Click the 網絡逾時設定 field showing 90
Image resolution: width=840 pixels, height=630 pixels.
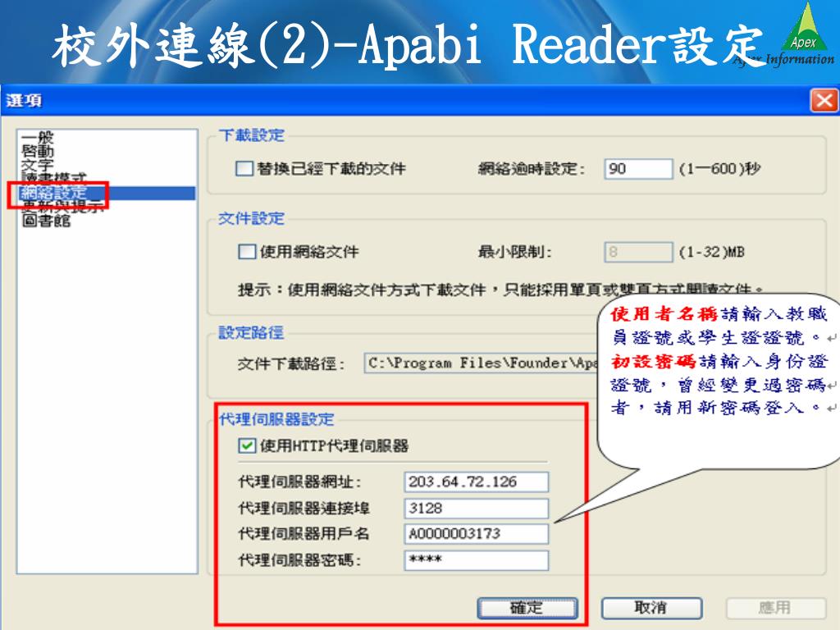click(x=638, y=169)
